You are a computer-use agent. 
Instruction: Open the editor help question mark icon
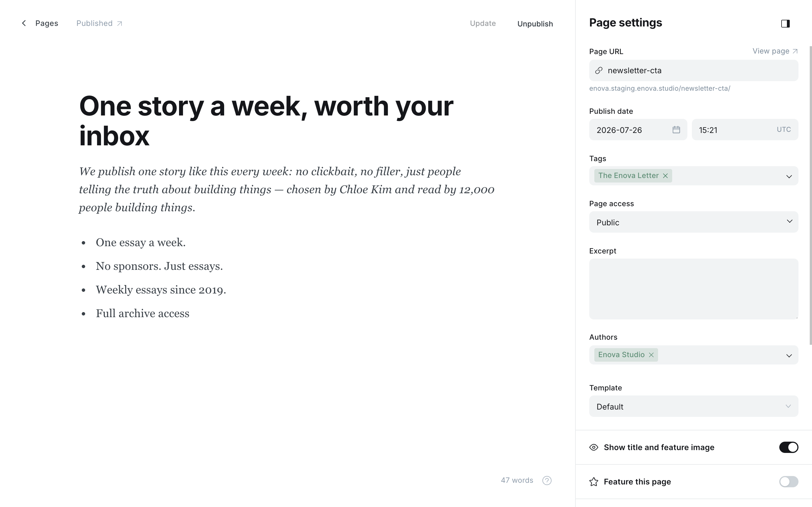coord(547,481)
